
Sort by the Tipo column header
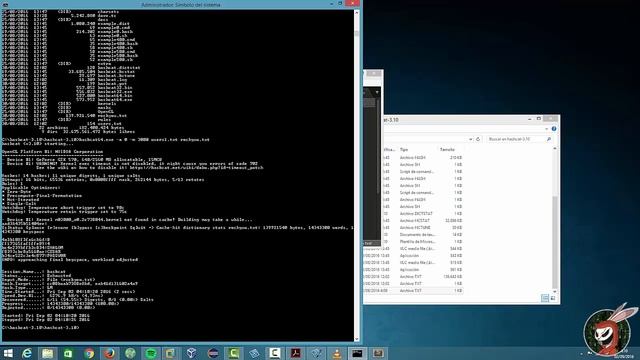(404, 149)
